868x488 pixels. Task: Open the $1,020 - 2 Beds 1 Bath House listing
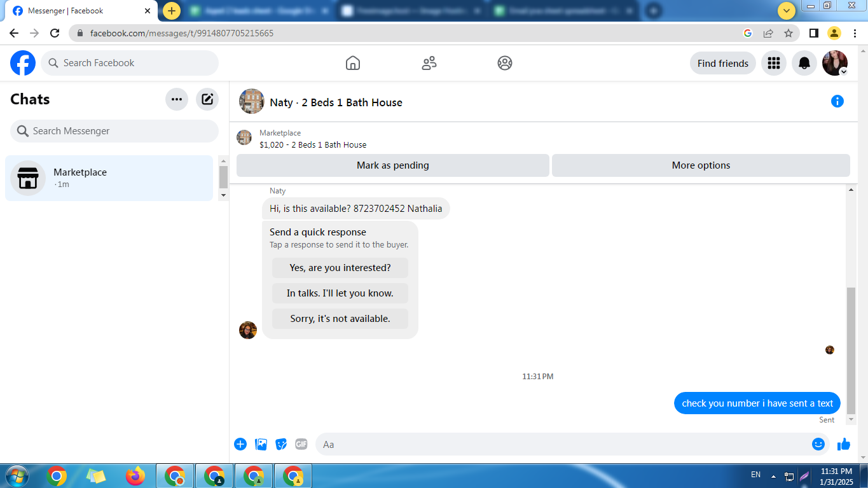coord(313,144)
